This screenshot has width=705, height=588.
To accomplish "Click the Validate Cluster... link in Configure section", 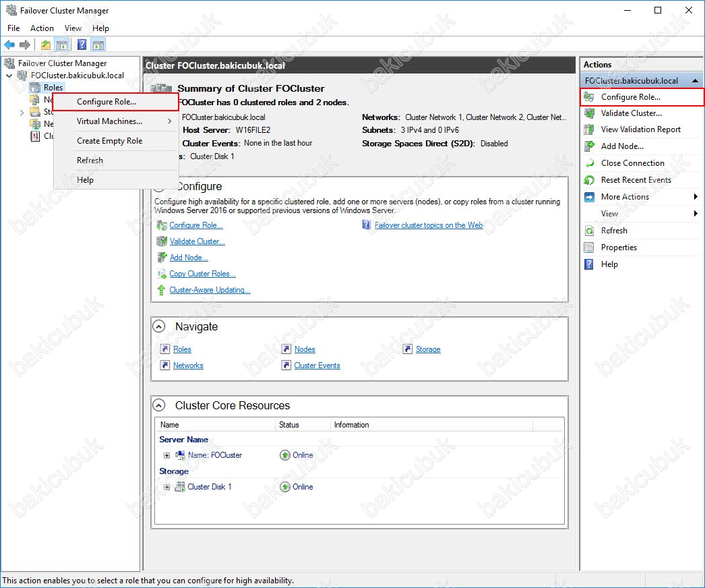I will click(197, 241).
